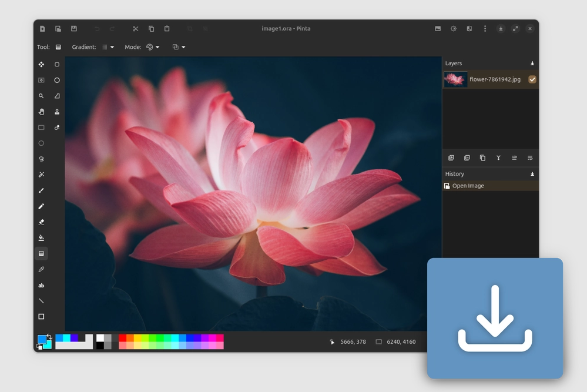This screenshot has width=587, height=392.
Task: Click the Open image file icon
Action: 58,29
